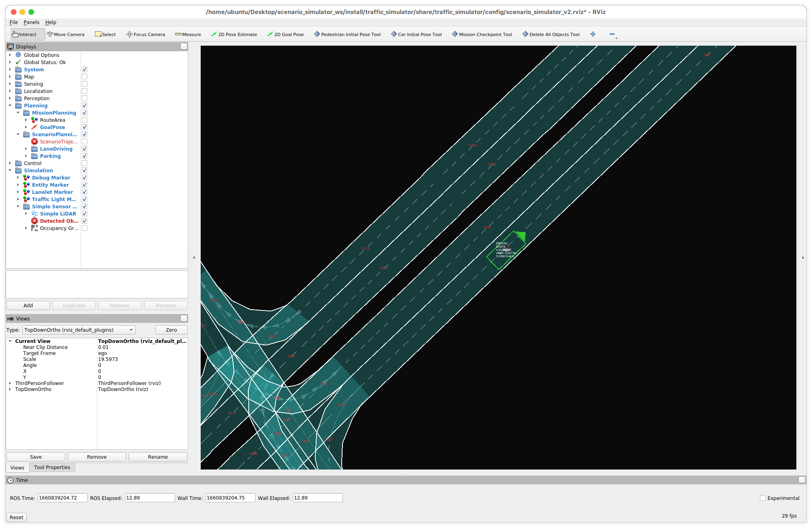Screen dimensions: 812x528
Task: Open the Panels menu
Action: pos(31,22)
